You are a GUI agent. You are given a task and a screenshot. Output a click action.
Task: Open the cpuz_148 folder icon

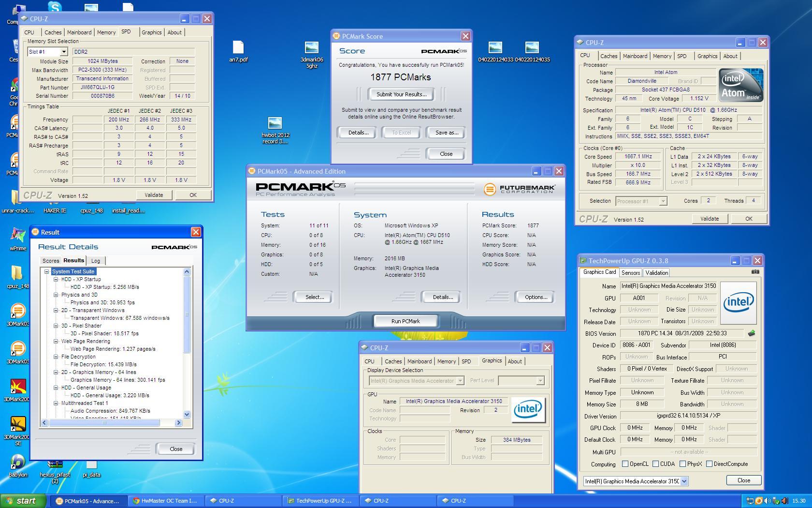[x=18, y=277]
